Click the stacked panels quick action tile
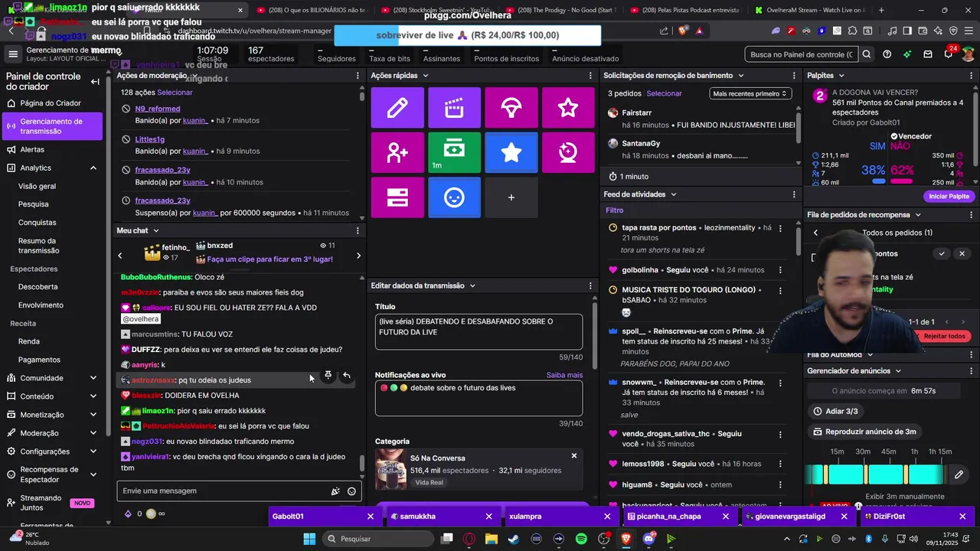This screenshot has height=551, width=980. (x=397, y=197)
